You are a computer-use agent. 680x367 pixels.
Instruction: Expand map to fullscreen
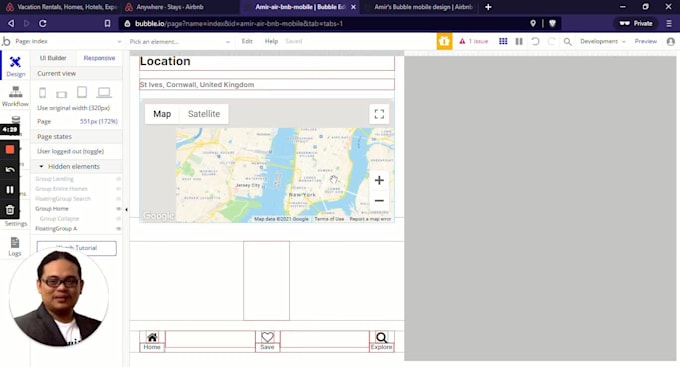tap(379, 114)
